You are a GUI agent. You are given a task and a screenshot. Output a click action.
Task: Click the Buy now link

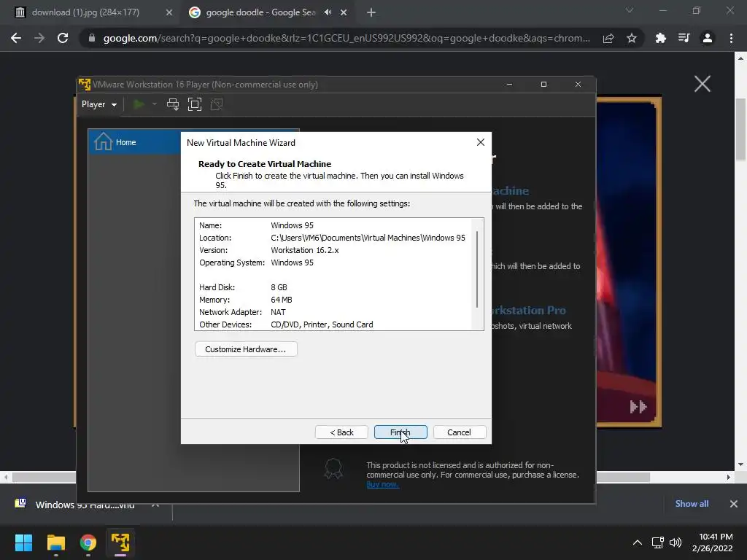tap(382, 484)
